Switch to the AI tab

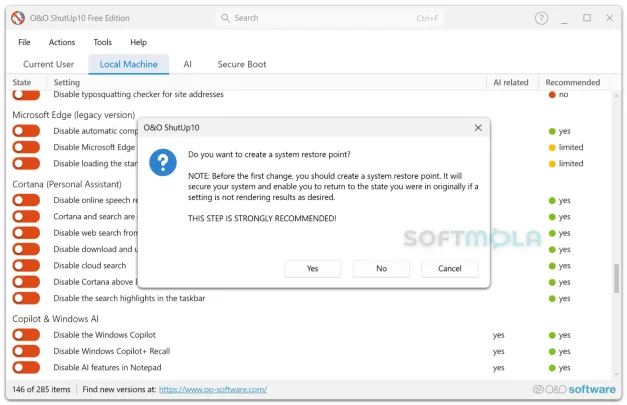(188, 64)
